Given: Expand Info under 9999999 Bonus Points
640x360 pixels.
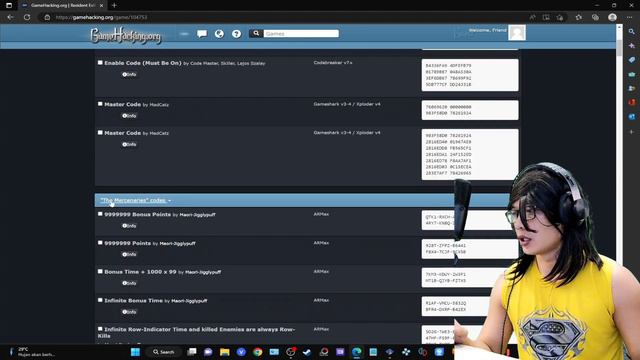Looking at the screenshot, I should [x=129, y=226].
